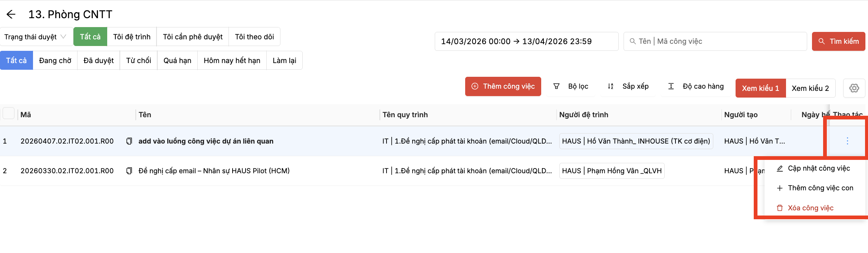The width and height of the screenshot is (868, 253).
Task: Open the Sắp xếp sort options
Action: pos(628,86)
